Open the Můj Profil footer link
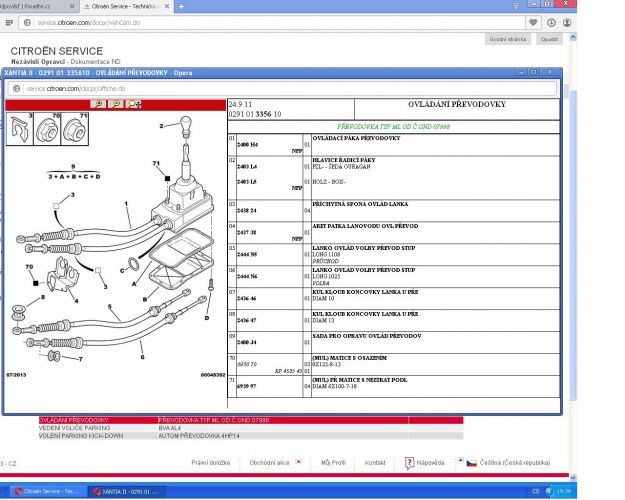The height and width of the screenshot is (500, 625). click(333, 463)
